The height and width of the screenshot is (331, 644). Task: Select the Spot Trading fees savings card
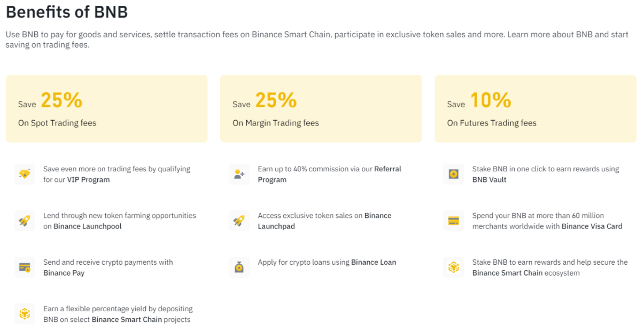(106, 109)
